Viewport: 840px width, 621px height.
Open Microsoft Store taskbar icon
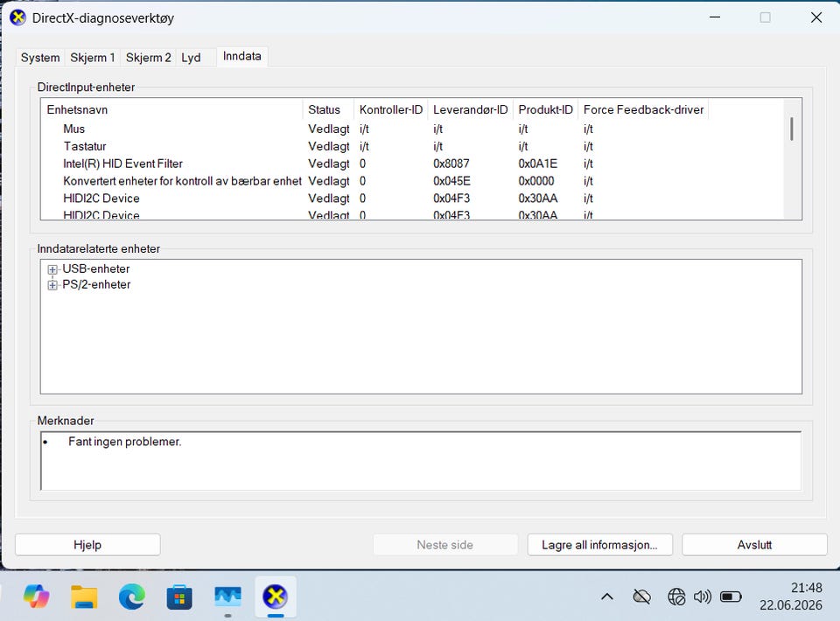tap(179, 597)
